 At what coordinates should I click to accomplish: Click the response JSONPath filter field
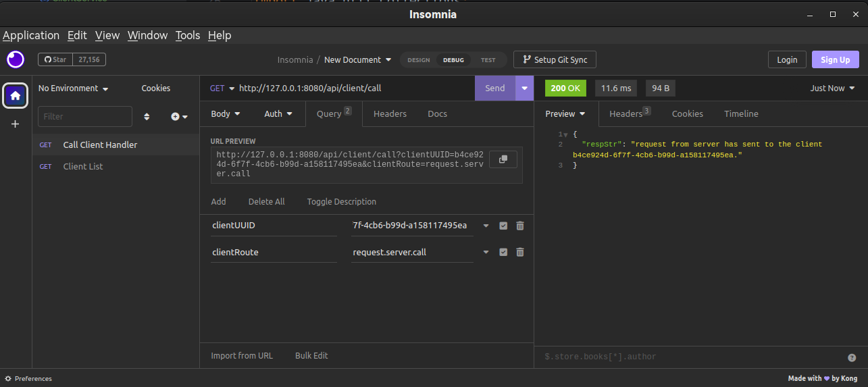(x=692, y=357)
